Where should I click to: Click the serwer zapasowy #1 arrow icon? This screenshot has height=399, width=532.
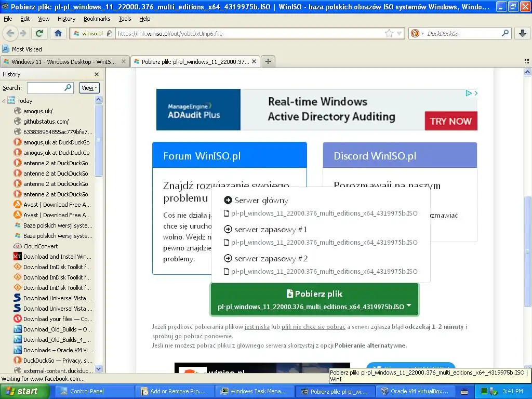pyautogui.click(x=228, y=229)
